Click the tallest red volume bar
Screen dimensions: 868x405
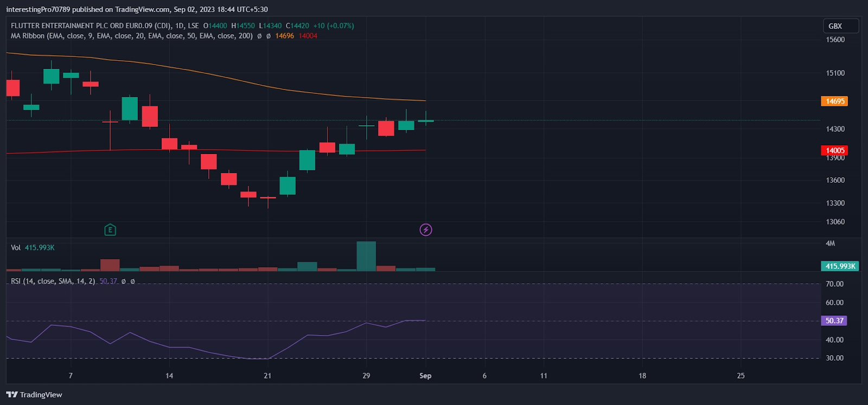click(110, 265)
